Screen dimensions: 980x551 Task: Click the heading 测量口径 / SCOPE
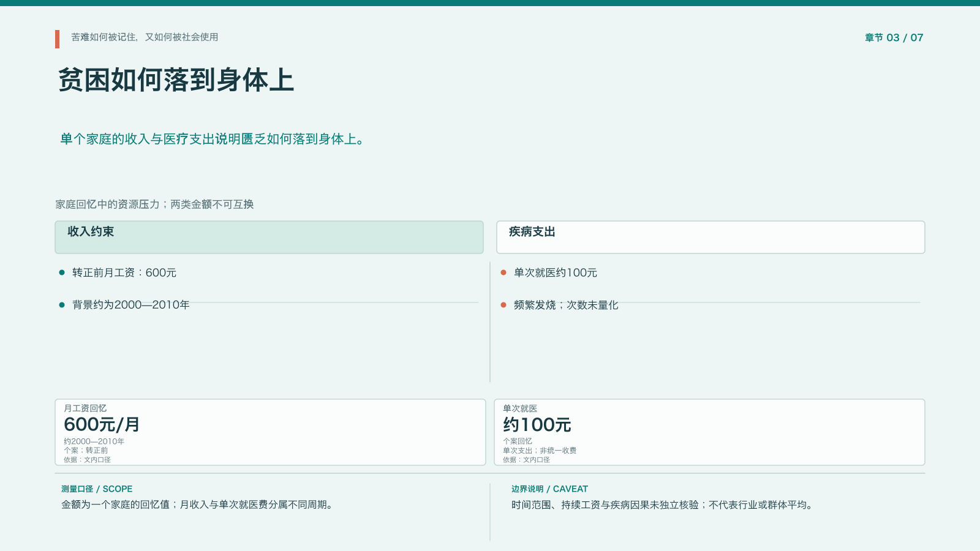[97, 489]
